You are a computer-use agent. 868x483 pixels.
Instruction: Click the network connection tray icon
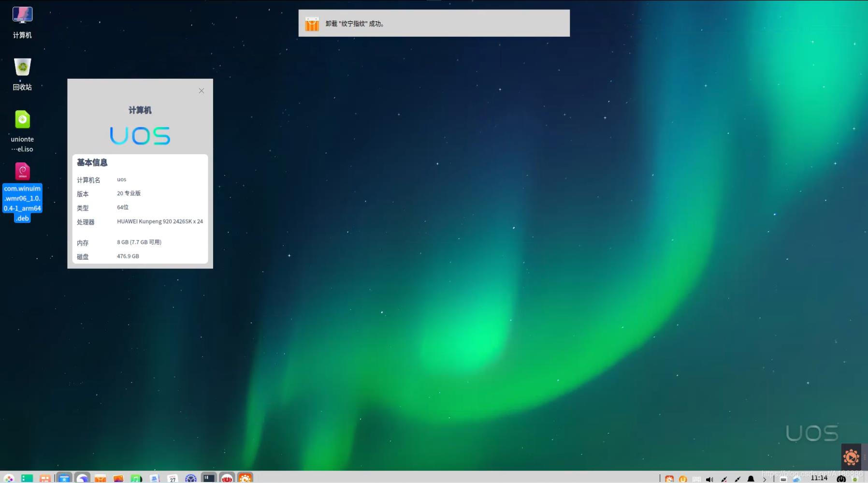point(724,479)
